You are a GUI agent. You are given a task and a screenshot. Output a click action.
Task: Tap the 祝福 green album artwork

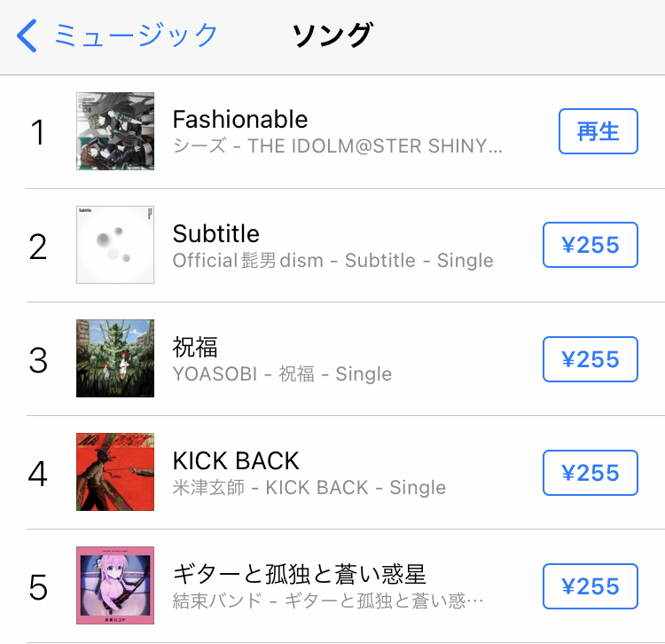click(x=115, y=358)
